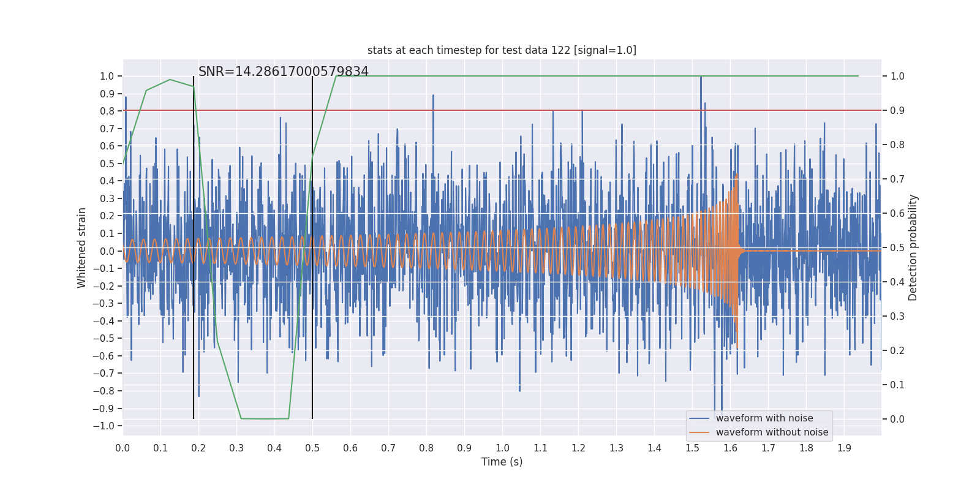Screen dimensions: 980x490
Task: Click the -1.0 tick on the left strain axis
Action: 104,426
